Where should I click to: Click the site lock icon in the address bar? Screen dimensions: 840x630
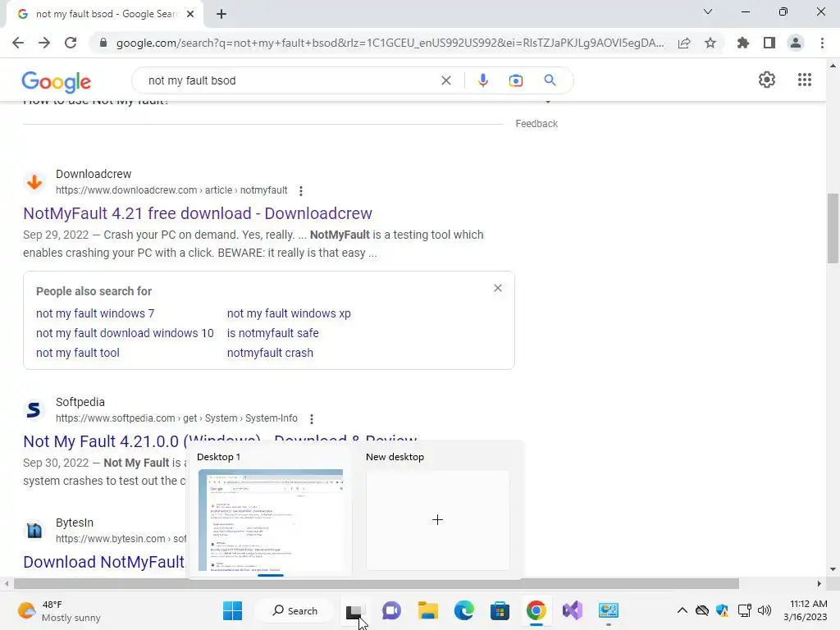point(103,43)
